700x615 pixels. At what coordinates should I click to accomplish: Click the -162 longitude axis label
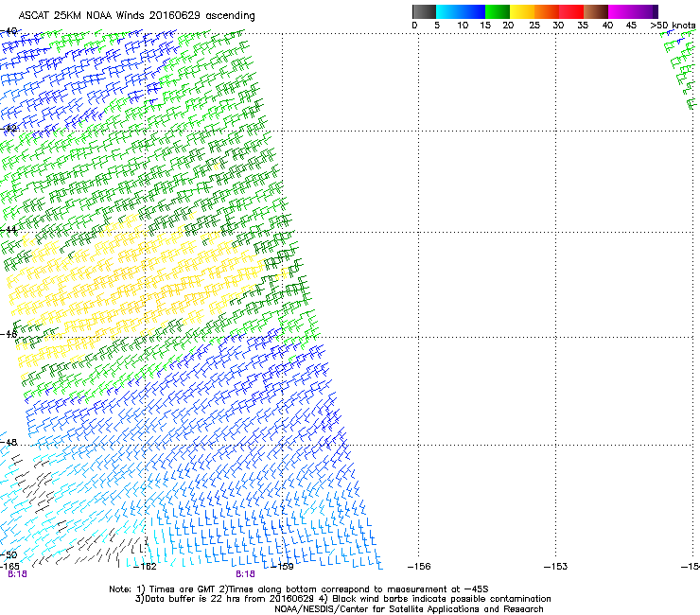(146, 567)
